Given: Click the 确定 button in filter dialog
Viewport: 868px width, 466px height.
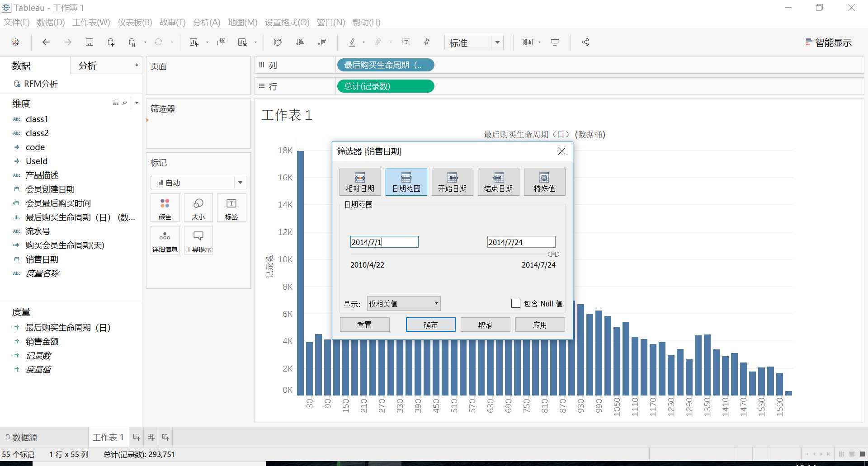Looking at the screenshot, I should tap(430, 325).
